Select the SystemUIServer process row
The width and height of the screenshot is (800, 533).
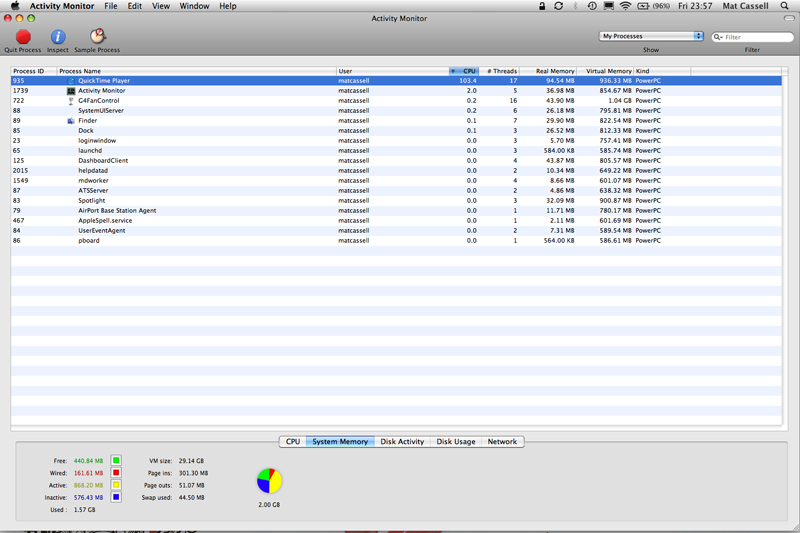click(x=396, y=111)
